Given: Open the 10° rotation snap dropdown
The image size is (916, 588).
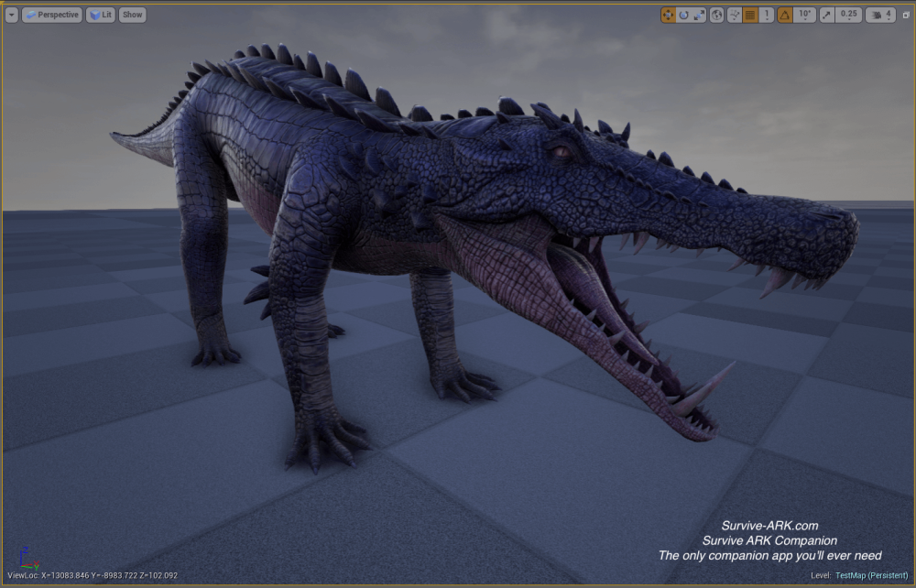Looking at the screenshot, I should (x=805, y=16).
